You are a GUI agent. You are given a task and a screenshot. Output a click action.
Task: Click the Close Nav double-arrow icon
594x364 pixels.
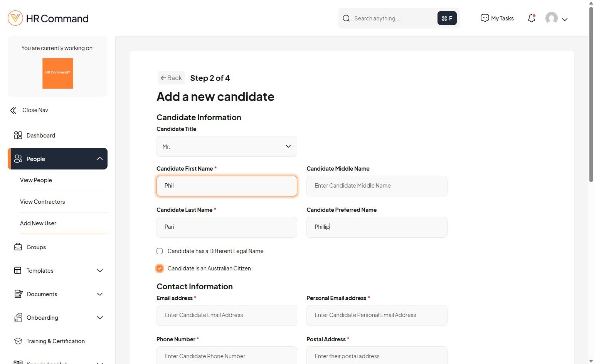(13, 111)
